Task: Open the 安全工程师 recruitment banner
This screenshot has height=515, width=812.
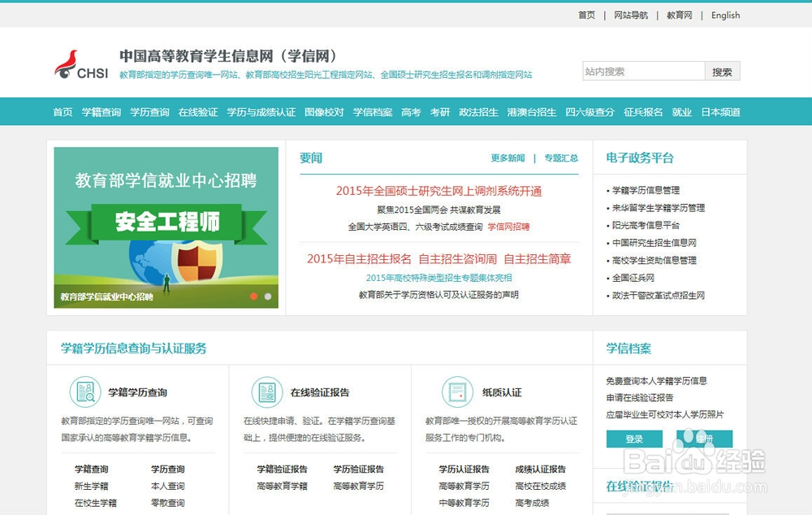Action: coord(166,227)
